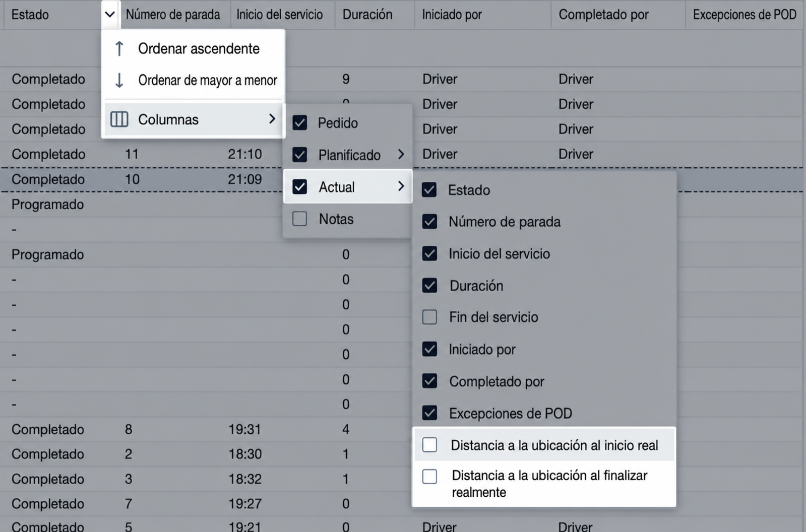Viewport: 806px width, 532px height.
Task: Expand the Actual submenu chevron
Action: 401,186
